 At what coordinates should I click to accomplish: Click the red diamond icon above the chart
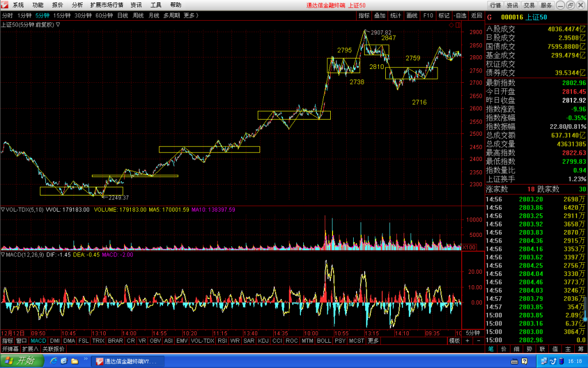point(451,25)
